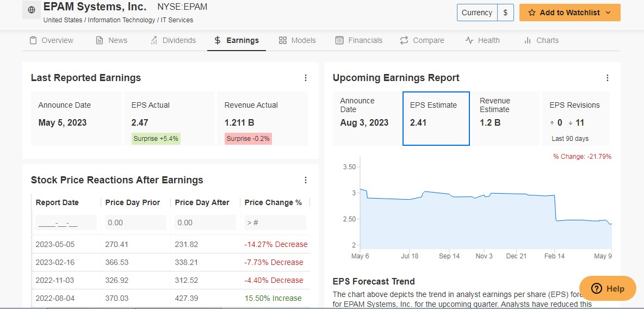
Task: Click the 2023-02-16 report date cell
Action: pyautogui.click(x=55, y=262)
